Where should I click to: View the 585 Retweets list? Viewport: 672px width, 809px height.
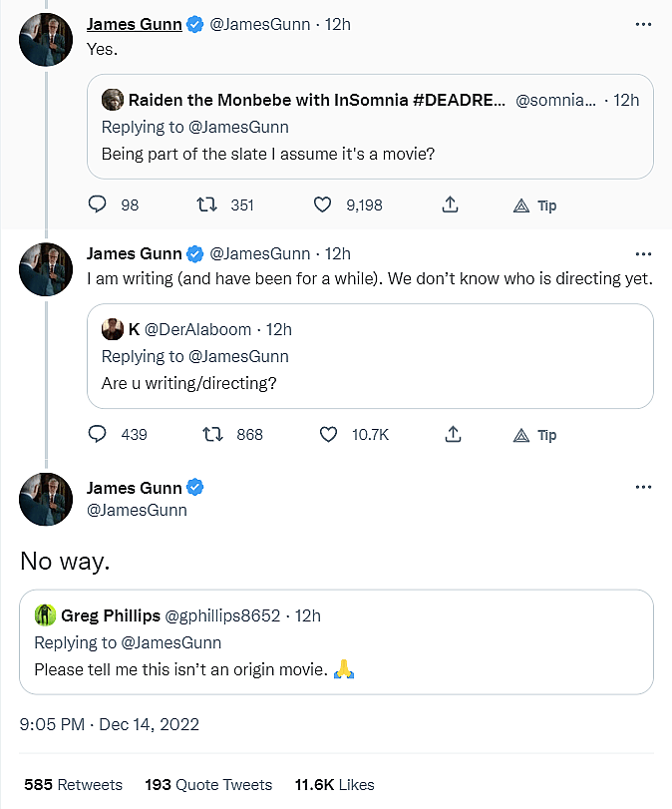(73, 785)
